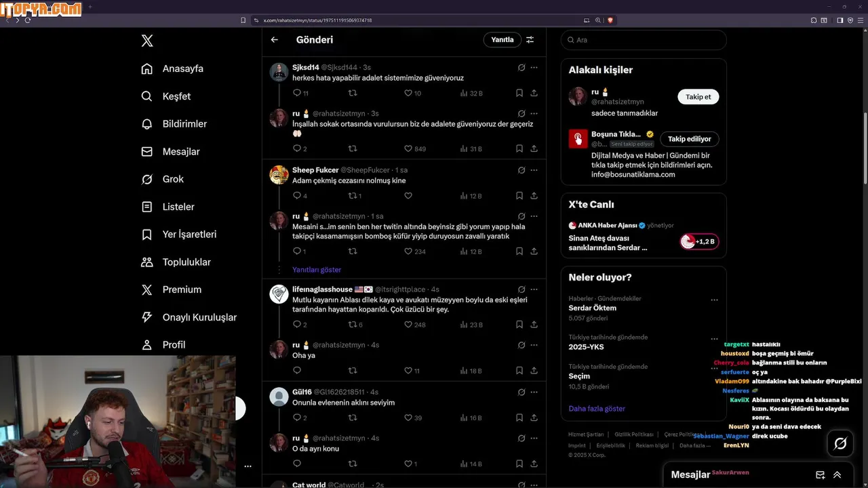The height and width of the screenshot is (488, 868).
Task: Bookmark the Sheep Fukcer reply
Action: [x=519, y=196]
